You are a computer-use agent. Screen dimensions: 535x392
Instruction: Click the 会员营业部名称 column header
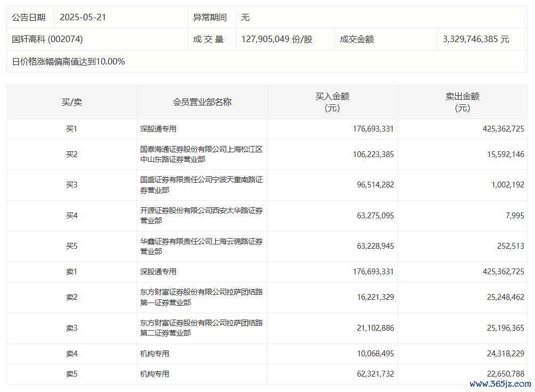202,102
